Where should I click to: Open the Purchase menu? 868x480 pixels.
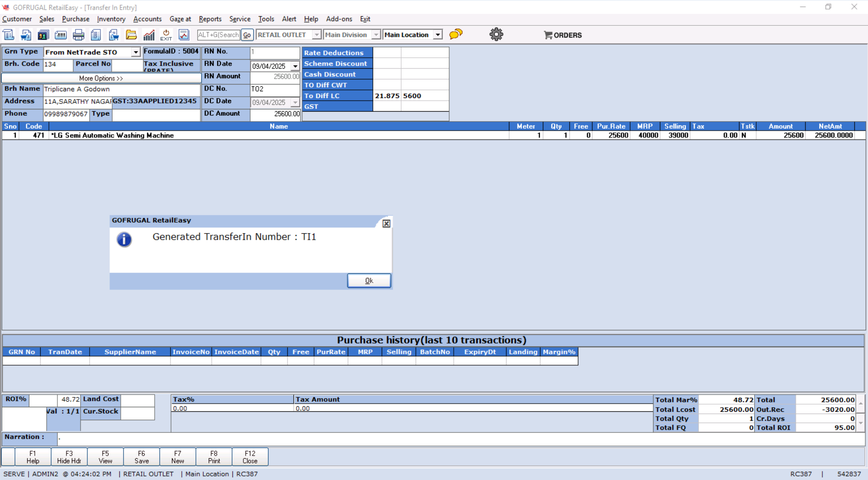click(76, 19)
